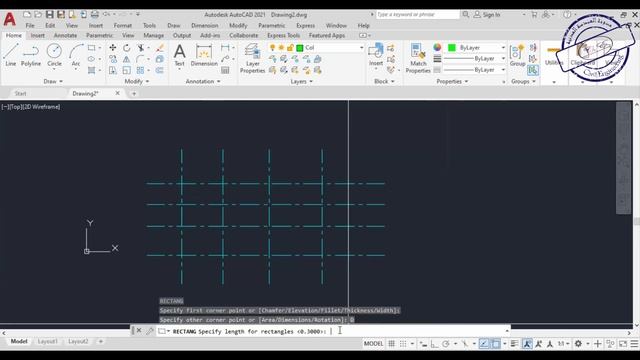Select the Arc tool

76,55
